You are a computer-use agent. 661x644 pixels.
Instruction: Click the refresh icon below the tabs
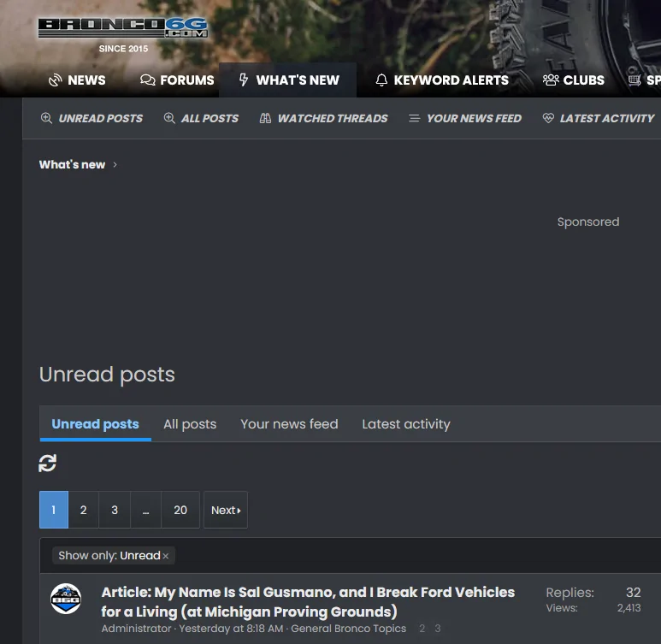click(x=48, y=463)
